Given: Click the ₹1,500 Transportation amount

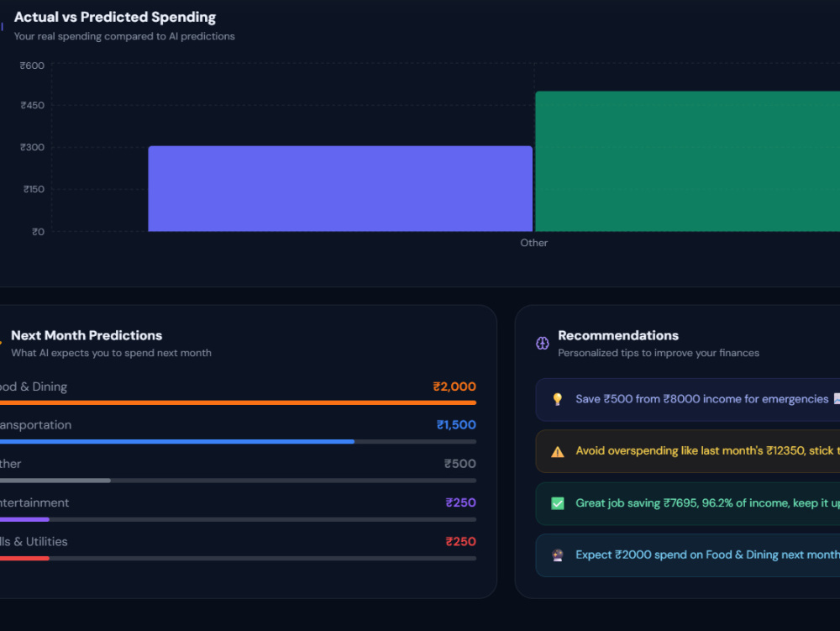Looking at the screenshot, I should click(x=456, y=425).
